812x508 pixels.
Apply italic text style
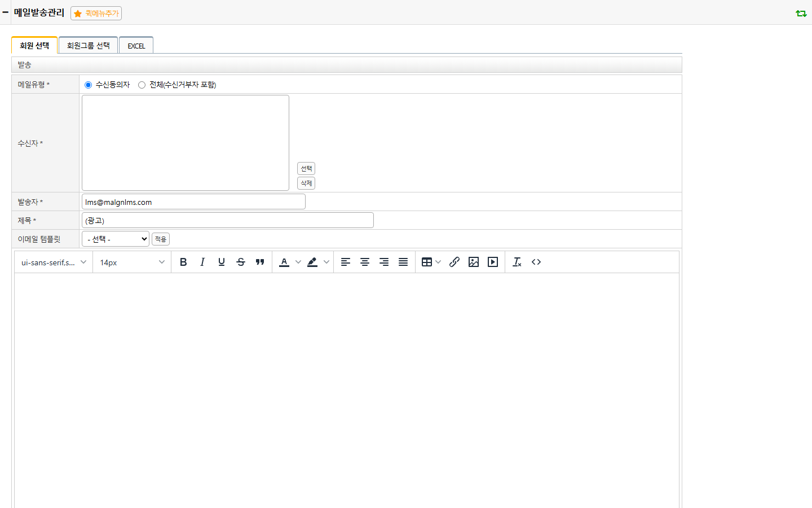(x=202, y=262)
